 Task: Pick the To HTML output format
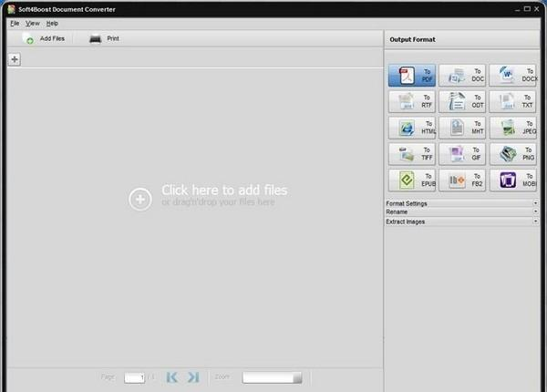pos(412,128)
